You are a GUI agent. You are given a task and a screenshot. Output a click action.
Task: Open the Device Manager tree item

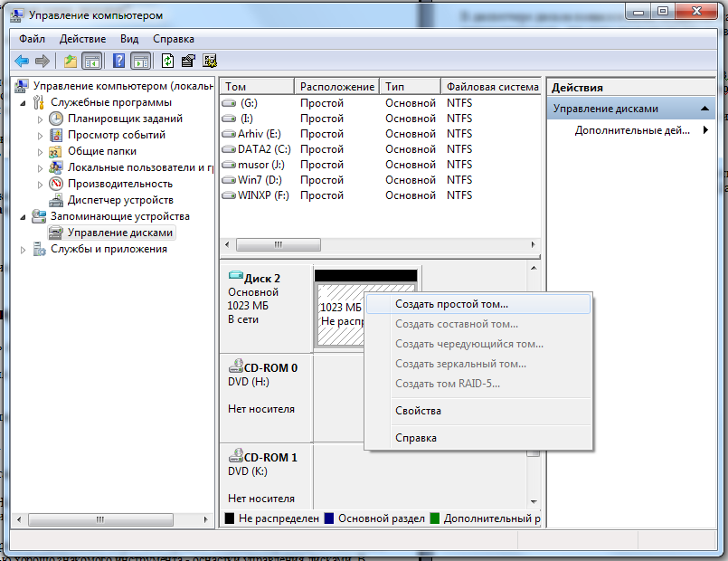[x=120, y=200]
